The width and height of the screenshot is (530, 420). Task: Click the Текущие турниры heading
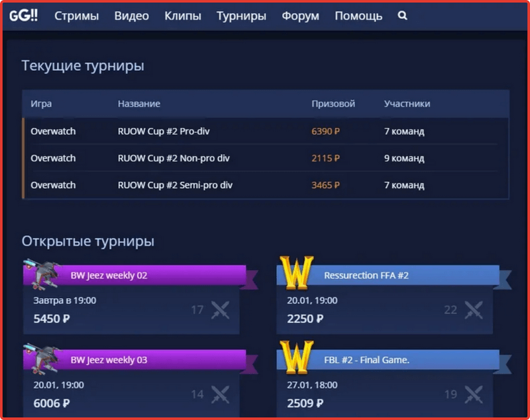point(83,66)
